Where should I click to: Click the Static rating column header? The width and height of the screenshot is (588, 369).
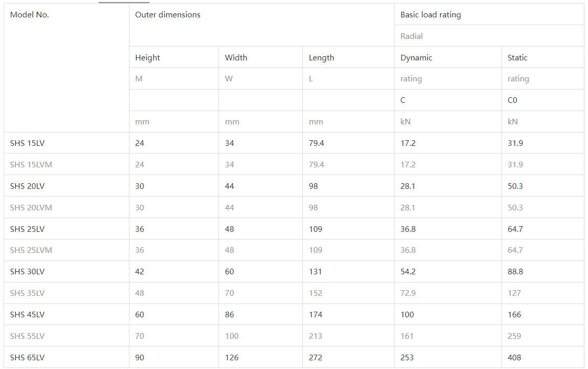(517, 58)
